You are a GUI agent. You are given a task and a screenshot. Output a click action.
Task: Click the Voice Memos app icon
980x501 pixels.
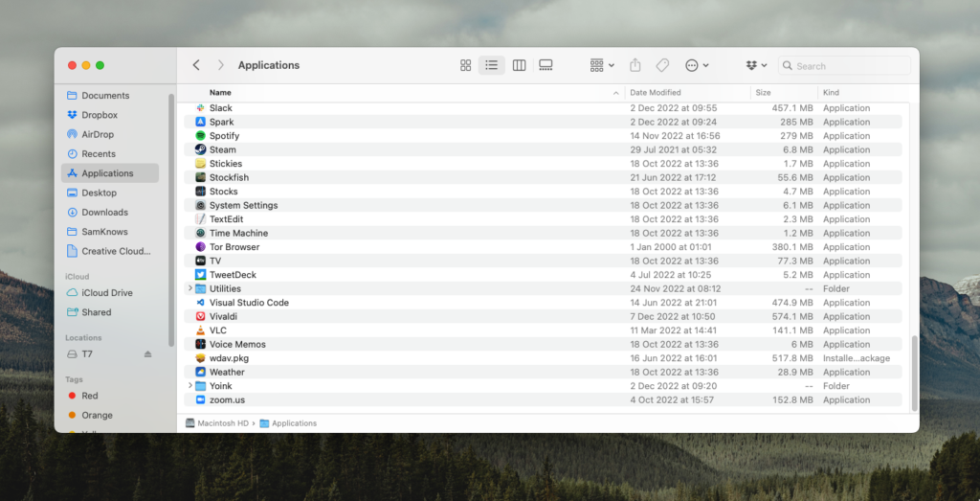click(x=200, y=344)
